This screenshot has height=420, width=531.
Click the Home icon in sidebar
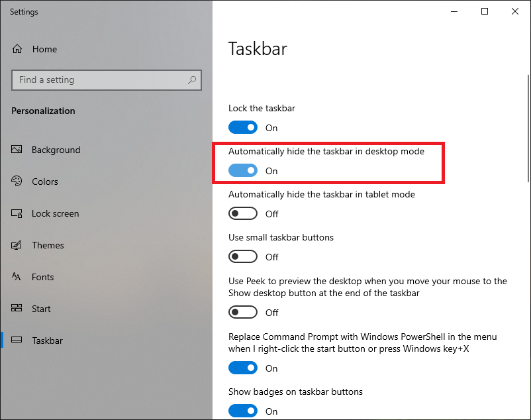(x=17, y=49)
